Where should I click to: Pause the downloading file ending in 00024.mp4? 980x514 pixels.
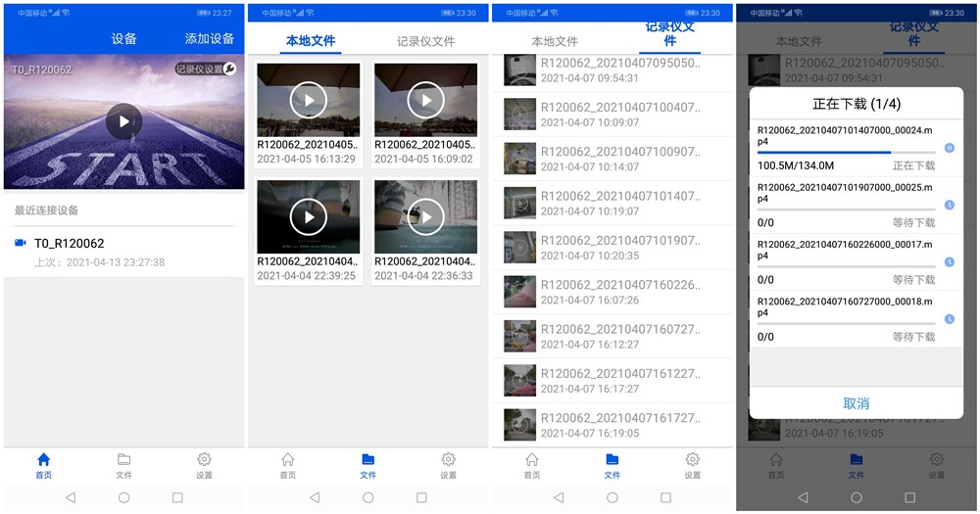pyautogui.click(x=949, y=148)
